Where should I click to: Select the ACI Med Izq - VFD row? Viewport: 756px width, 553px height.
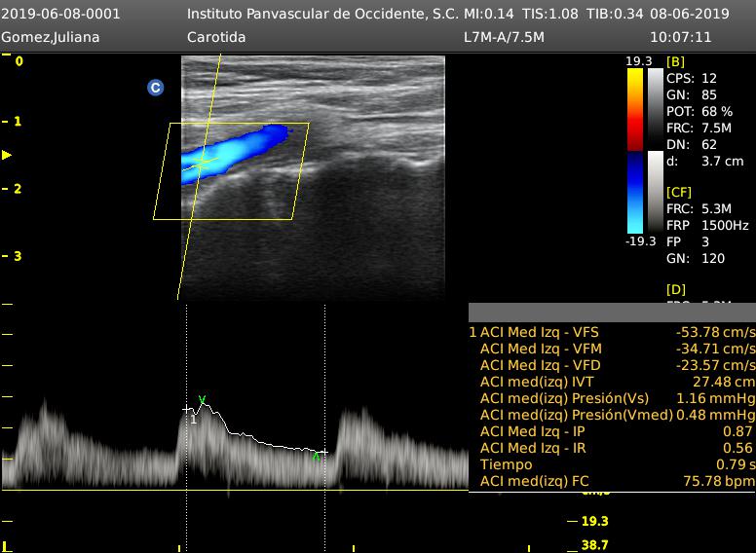point(612,365)
